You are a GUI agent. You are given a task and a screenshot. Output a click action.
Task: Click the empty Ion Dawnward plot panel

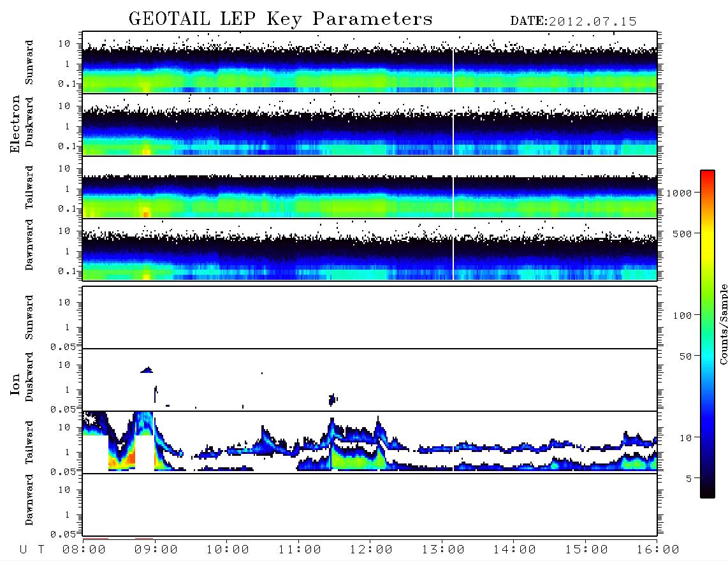(370, 505)
